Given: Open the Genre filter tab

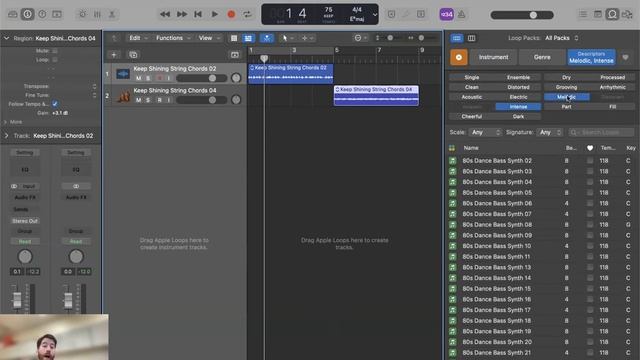Looking at the screenshot, I should [x=542, y=57].
